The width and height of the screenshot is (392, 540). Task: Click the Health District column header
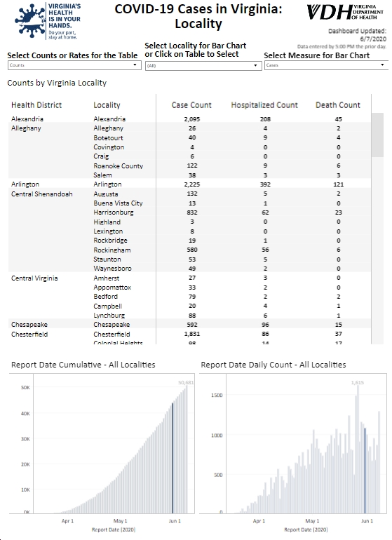(36, 105)
